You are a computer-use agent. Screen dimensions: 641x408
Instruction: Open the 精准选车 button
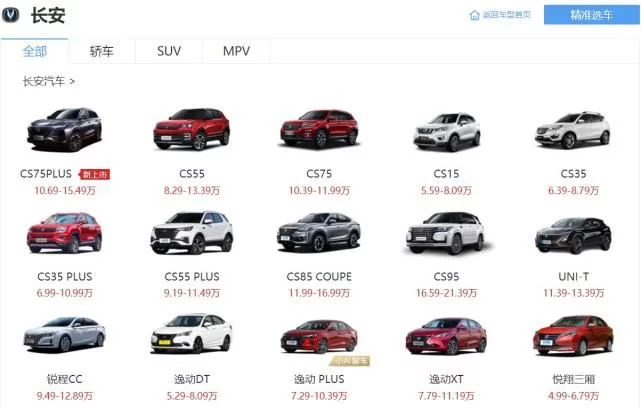[592, 15]
